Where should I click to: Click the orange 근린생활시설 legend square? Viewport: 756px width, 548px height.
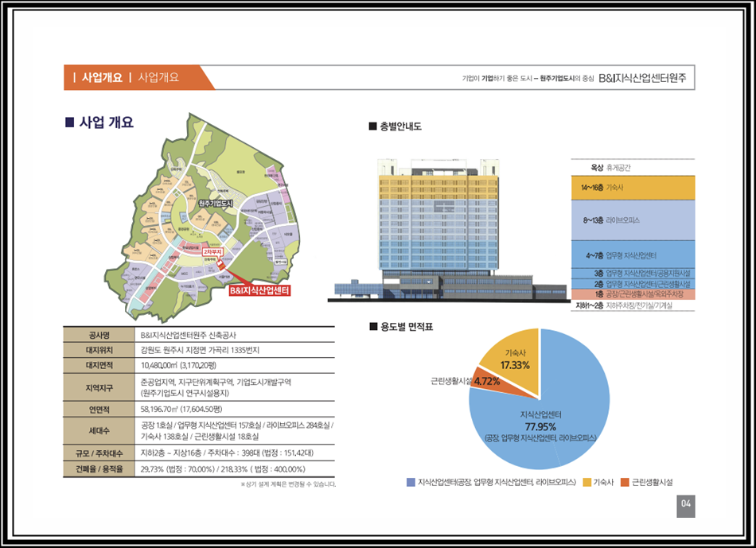click(x=624, y=483)
